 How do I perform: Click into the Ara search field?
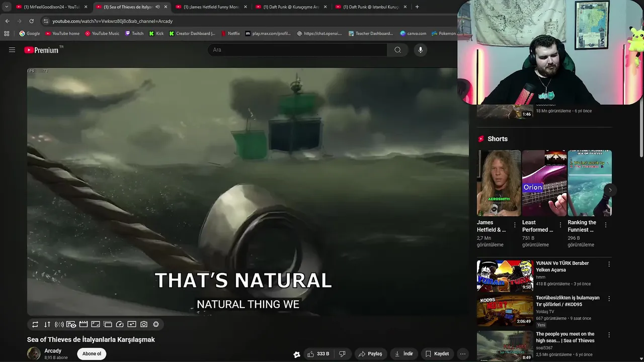point(297,50)
